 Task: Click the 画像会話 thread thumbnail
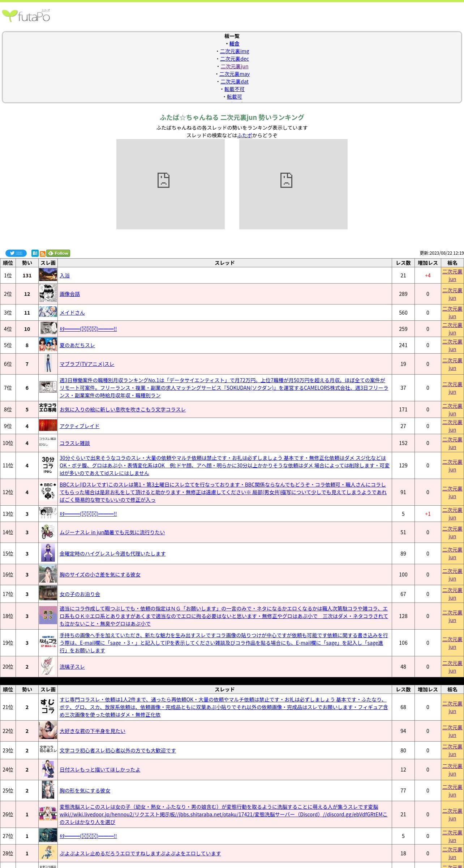pos(48,293)
